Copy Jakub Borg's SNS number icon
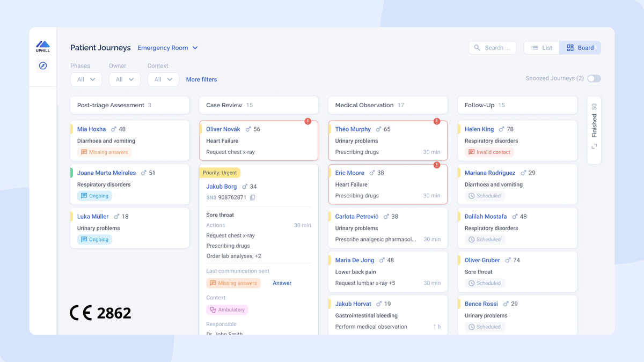This screenshot has width=644, height=362. click(x=253, y=197)
